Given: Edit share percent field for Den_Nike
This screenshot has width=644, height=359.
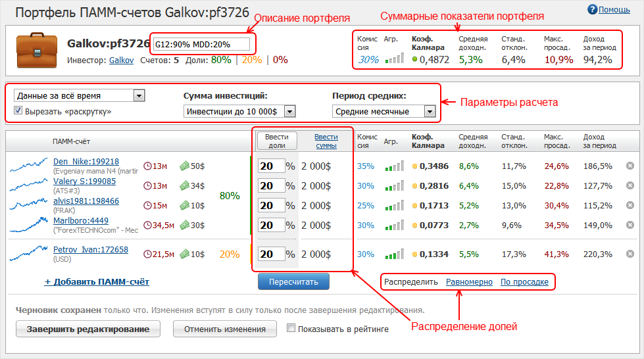Looking at the screenshot, I should tap(272, 166).
